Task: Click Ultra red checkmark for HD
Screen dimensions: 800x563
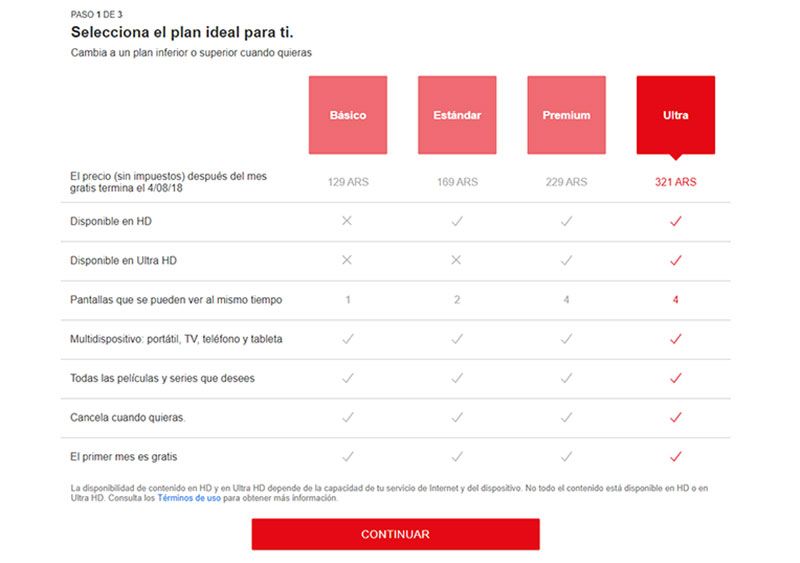Action: (x=675, y=221)
